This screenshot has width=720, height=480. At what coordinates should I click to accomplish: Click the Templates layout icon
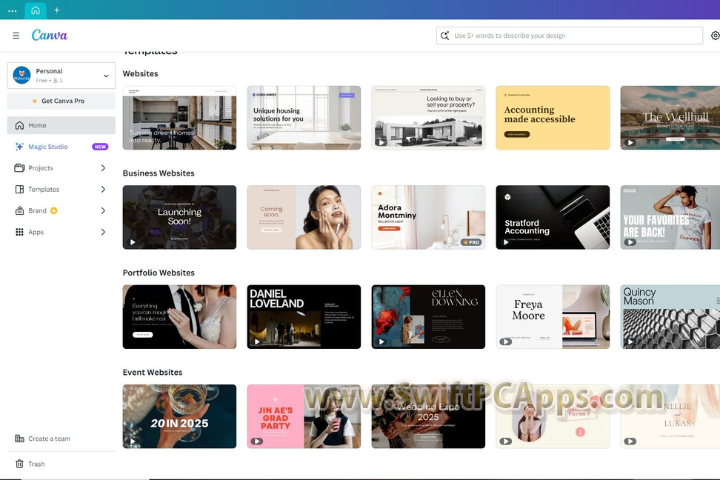click(x=19, y=189)
